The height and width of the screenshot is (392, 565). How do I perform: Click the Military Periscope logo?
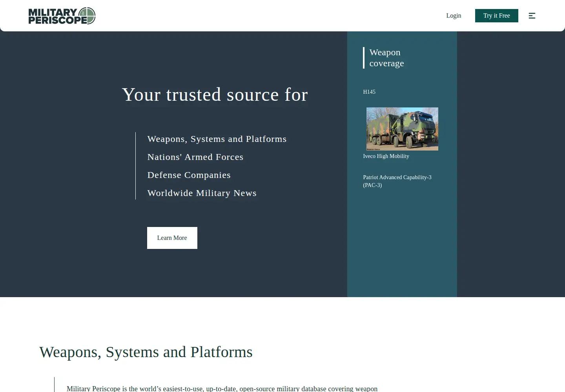click(62, 16)
